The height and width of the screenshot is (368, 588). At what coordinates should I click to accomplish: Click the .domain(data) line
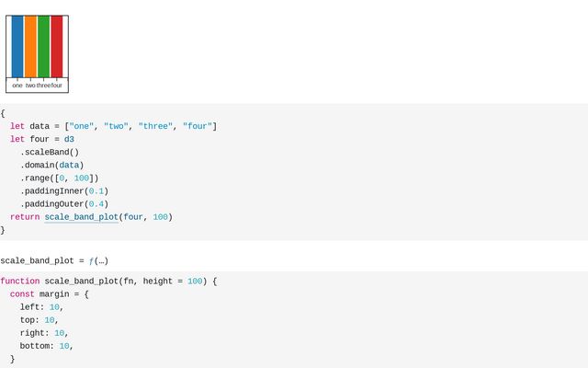click(x=51, y=166)
